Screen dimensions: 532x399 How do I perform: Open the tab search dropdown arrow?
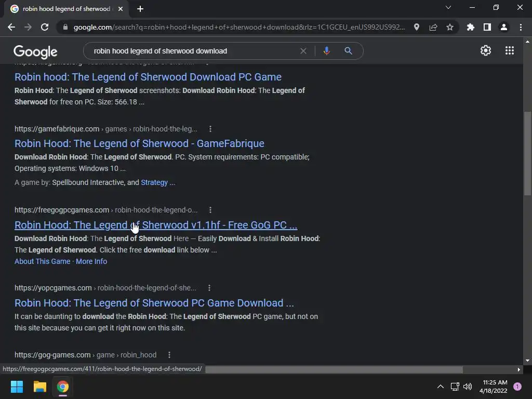[448, 7]
